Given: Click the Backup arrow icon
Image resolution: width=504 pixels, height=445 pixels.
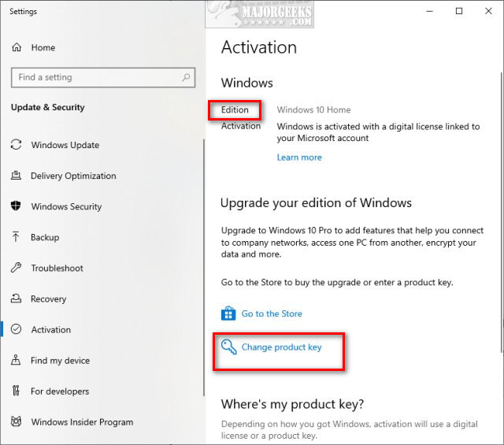Looking at the screenshot, I should tap(16, 237).
